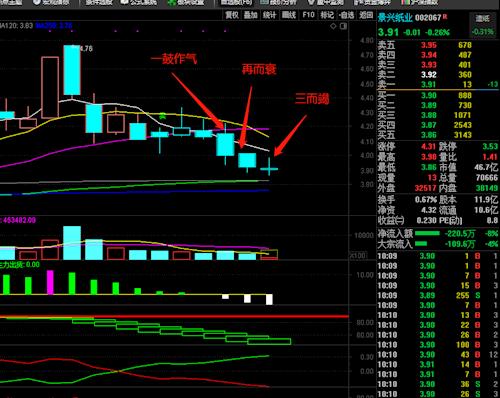Click the x100 unit label on volume axis
Screen dimensions: 500x398
(358, 255)
